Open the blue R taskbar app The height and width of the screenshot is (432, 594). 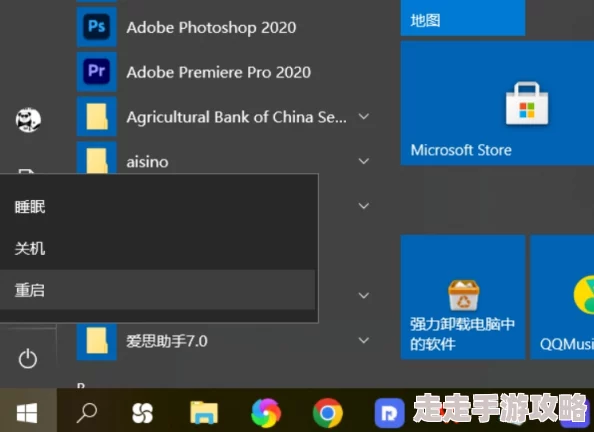coord(389,413)
